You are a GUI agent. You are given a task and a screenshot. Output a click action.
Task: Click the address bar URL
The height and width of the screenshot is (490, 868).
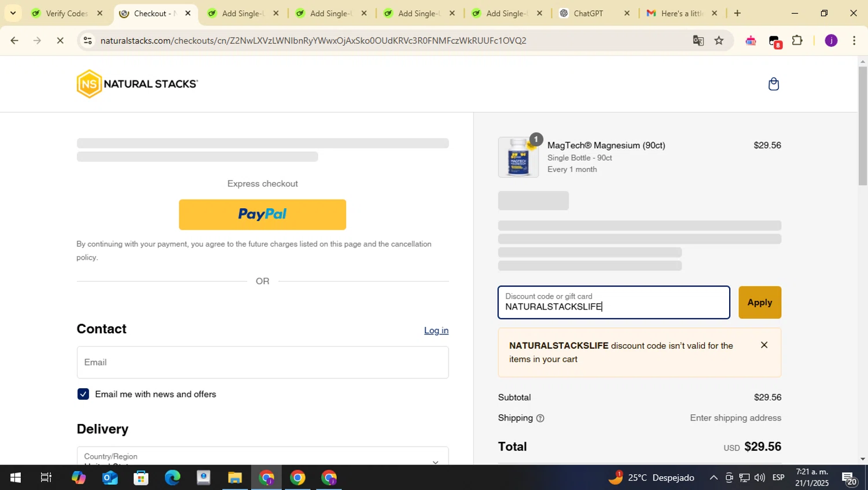point(313,40)
